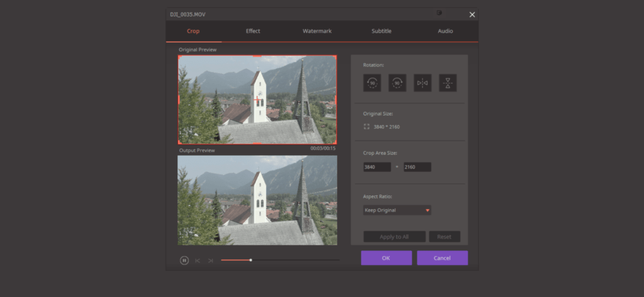Skip to next frame in preview
644x297 pixels.
pos(211,260)
